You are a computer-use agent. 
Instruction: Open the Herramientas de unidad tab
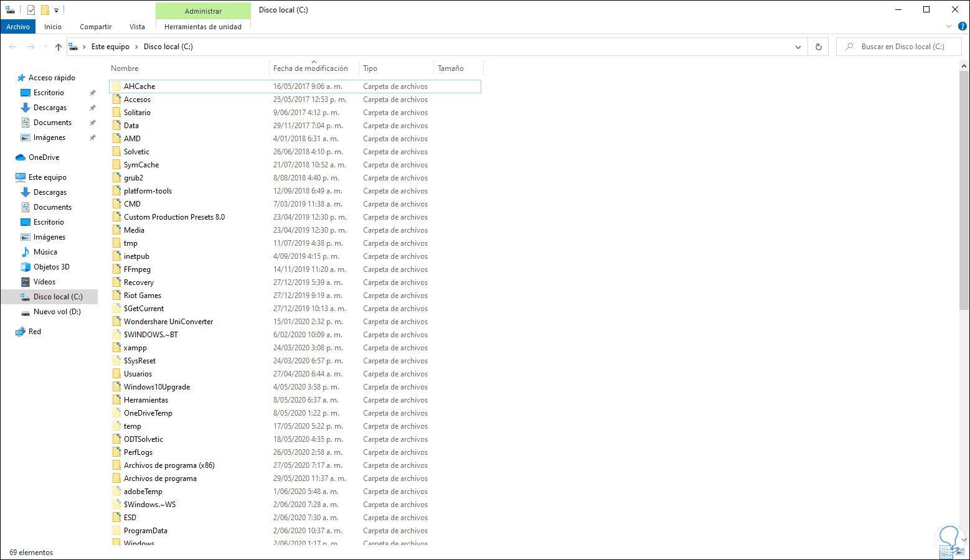click(203, 27)
